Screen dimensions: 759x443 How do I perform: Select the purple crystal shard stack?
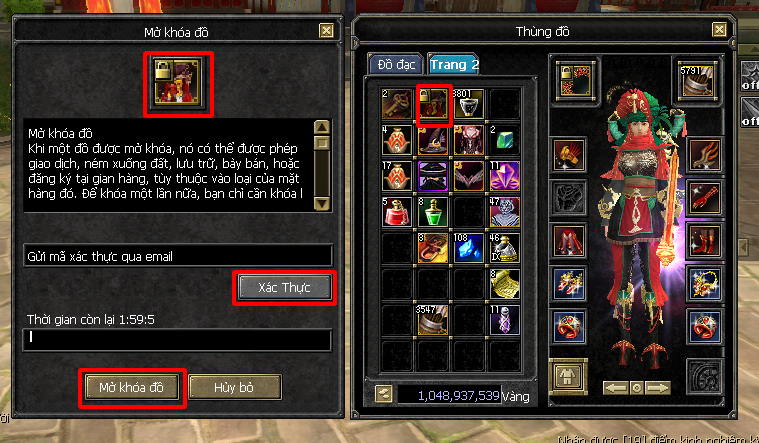coord(504,176)
